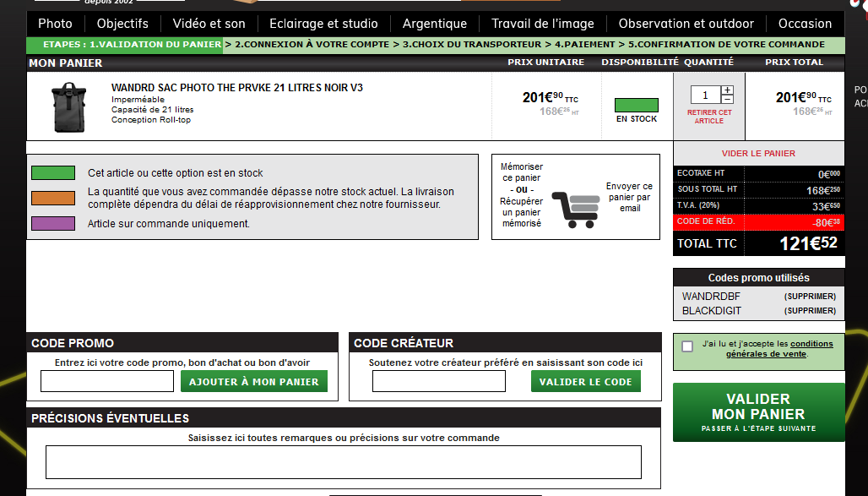
Task: Click the purple on-order legend swatch
Action: 53,223
